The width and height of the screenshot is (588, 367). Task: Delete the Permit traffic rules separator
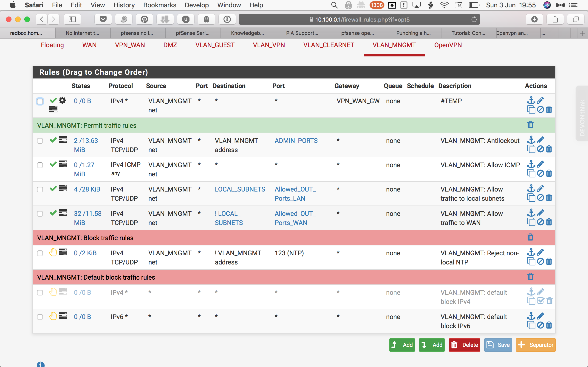(x=530, y=125)
